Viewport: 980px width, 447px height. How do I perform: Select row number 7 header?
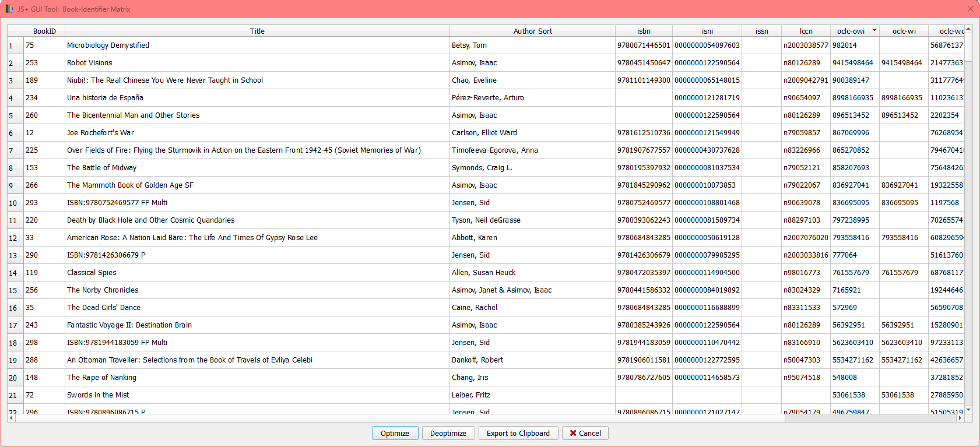[15, 150]
